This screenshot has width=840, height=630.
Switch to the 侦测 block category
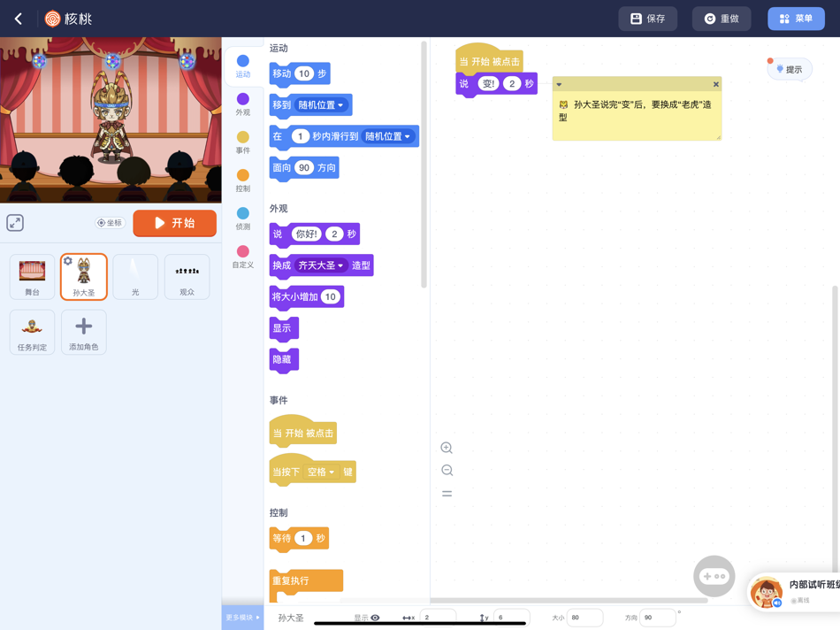coord(242,219)
